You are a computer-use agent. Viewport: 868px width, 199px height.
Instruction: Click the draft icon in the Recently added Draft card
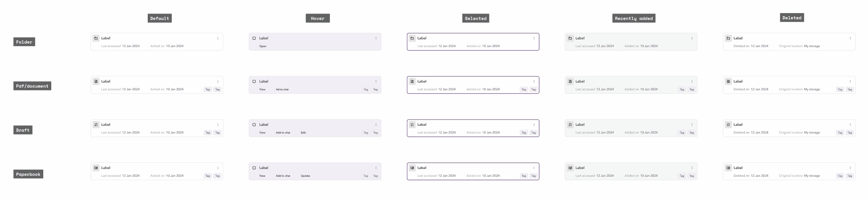(570, 125)
